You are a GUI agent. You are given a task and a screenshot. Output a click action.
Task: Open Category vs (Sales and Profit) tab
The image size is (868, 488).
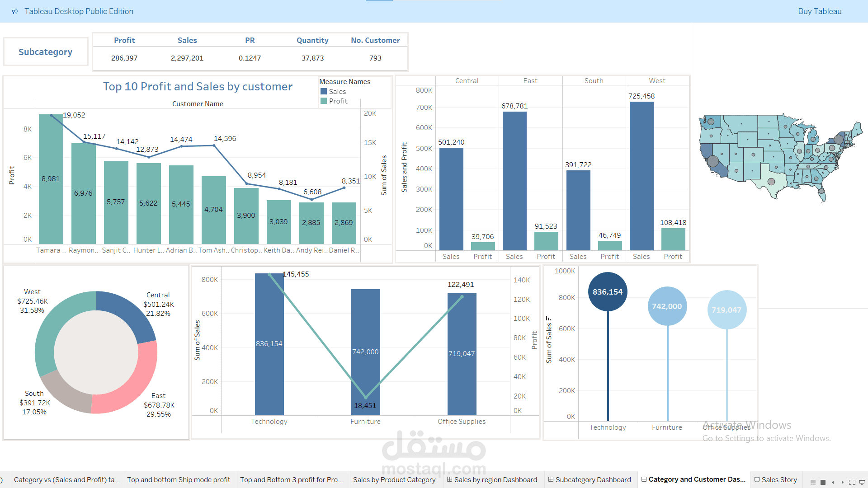66,479
